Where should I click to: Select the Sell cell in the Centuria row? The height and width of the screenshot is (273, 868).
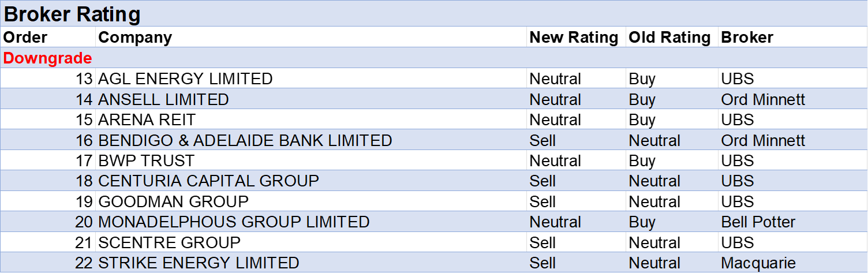(542, 181)
